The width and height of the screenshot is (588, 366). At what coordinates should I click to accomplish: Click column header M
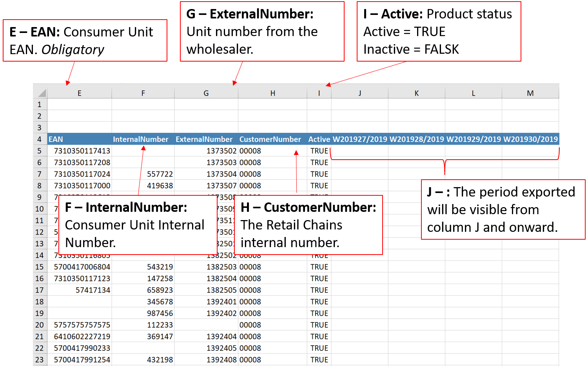point(530,93)
